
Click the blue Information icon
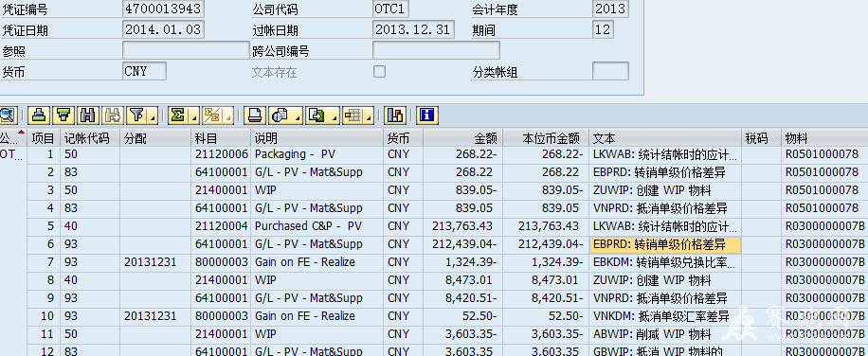tap(426, 115)
